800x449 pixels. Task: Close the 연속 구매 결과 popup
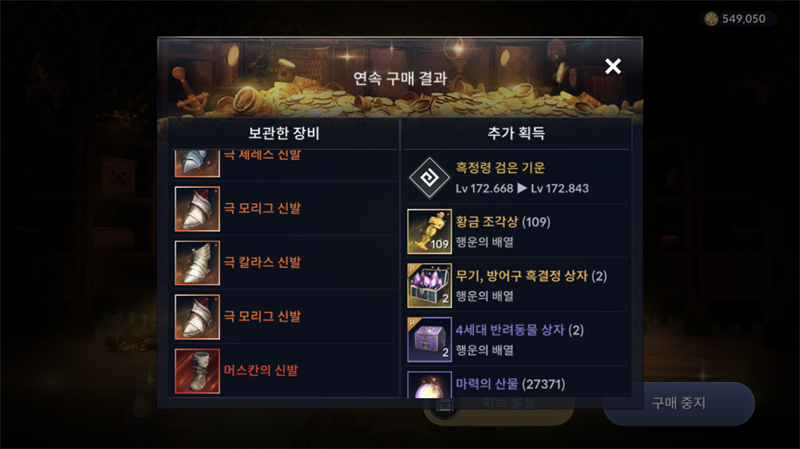tap(613, 66)
